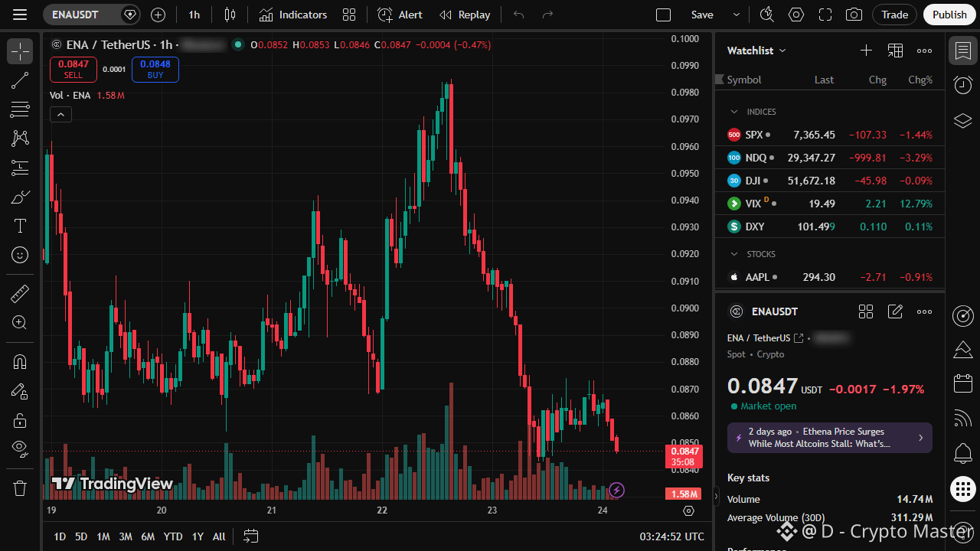Select the crosshair cursor tool
This screenshot has width=980, height=551.
[x=20, y=51]
